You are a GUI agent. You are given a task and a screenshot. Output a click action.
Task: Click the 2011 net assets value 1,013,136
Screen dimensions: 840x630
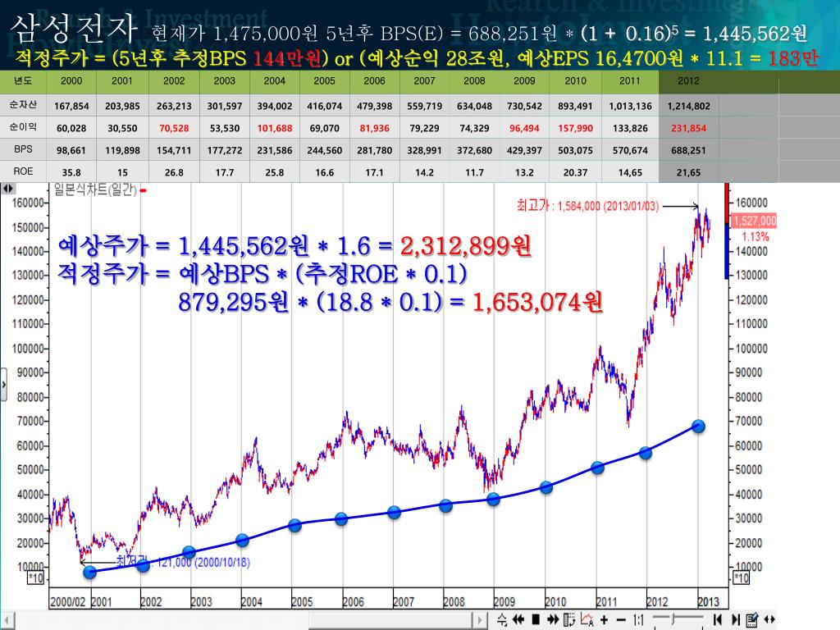(630, 106)
